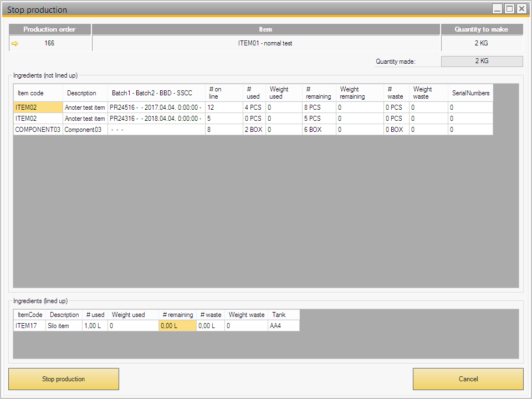Click the Cancel button
The image size is (532, 399).
pos(468,379)
